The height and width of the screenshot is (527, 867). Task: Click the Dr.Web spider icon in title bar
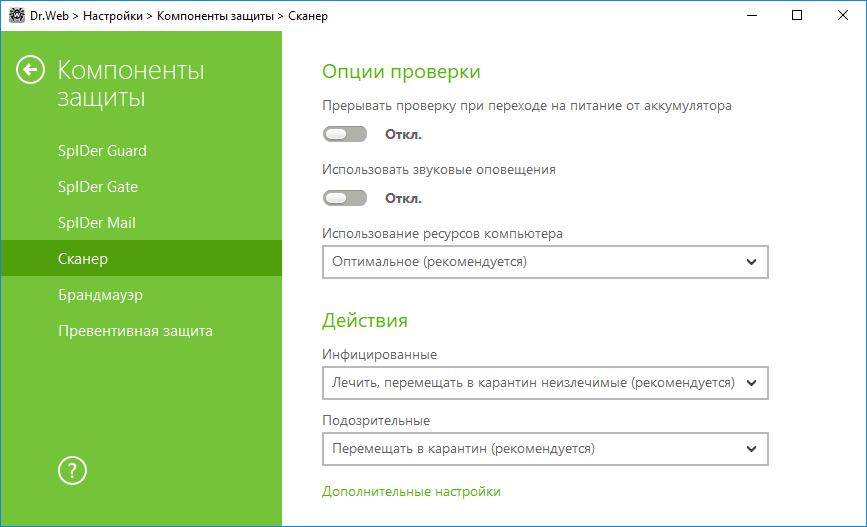tap(17, 15)
